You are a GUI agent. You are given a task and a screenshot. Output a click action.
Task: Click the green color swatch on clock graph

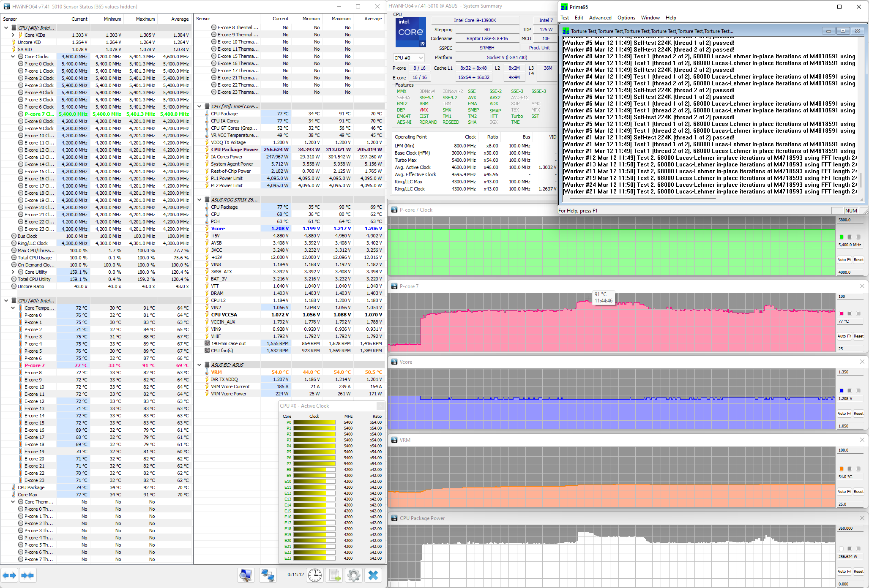[x=841, y=237]
